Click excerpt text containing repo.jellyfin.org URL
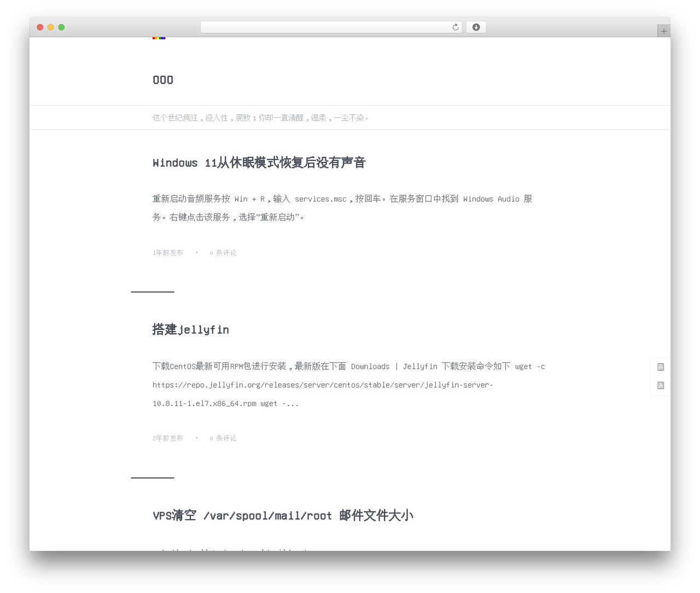 point(349,385)
